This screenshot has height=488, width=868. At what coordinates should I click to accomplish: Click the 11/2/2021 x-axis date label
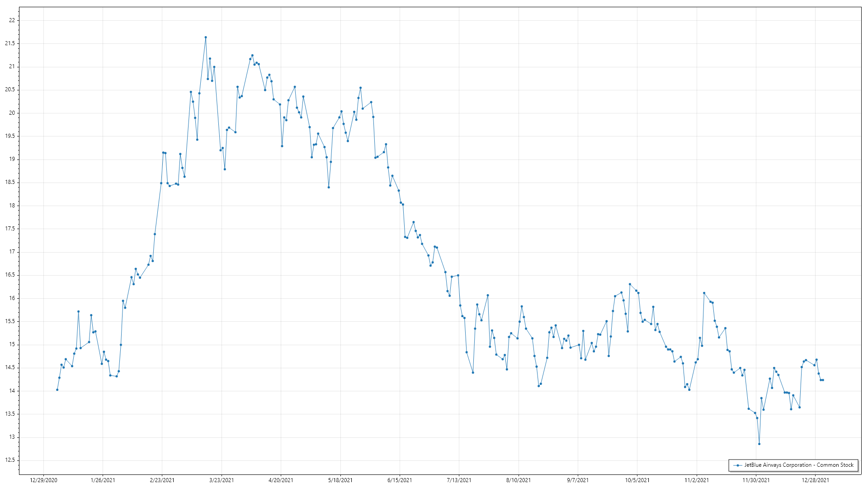click(696, 480)
